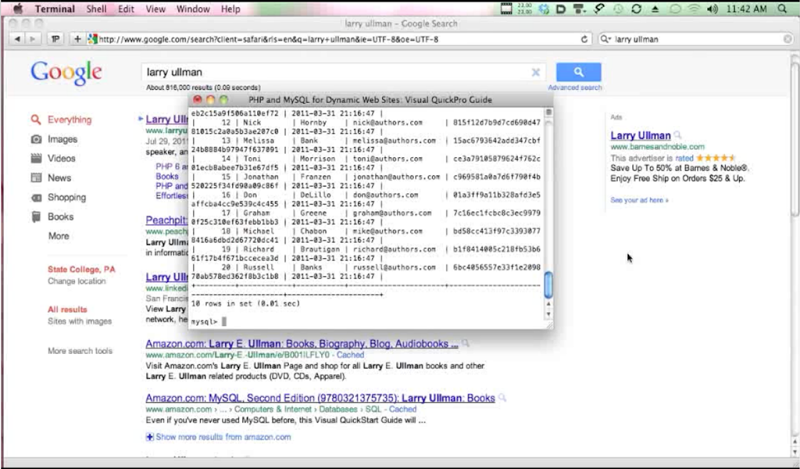Open the Terminal application menu
Image resolution: width=800 pixels, height=469 pixels.
pyautogui.click(x=55, y=9)
